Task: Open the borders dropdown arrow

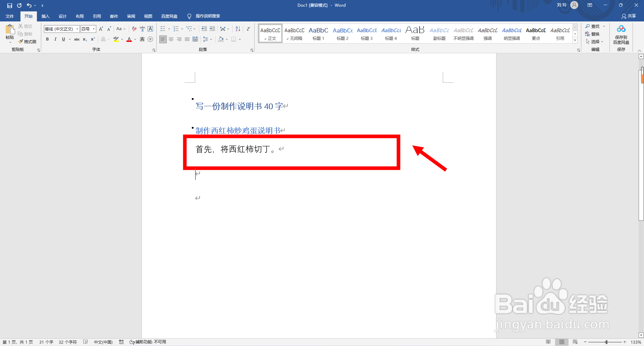Action: point(240,39)
